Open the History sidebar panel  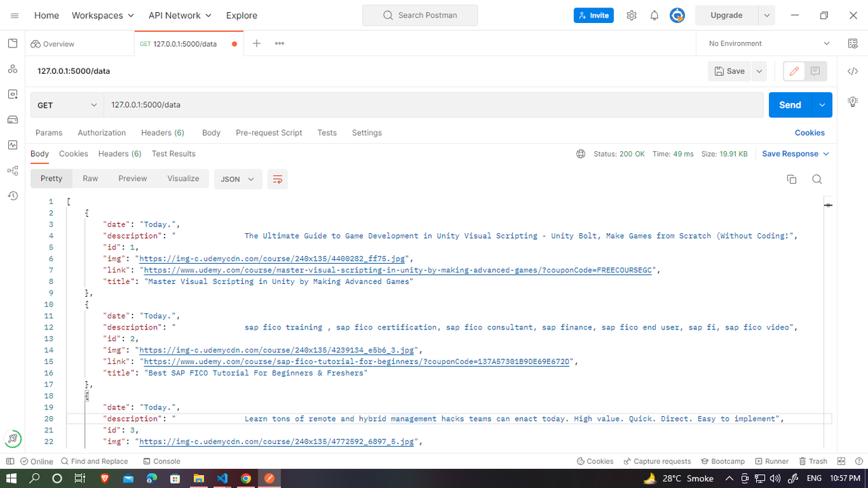(x=12, y=196)
